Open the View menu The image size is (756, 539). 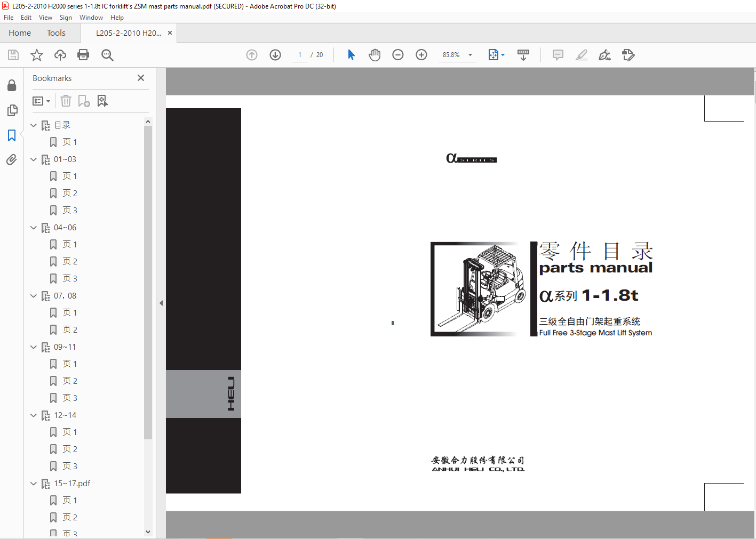point(45,18)
